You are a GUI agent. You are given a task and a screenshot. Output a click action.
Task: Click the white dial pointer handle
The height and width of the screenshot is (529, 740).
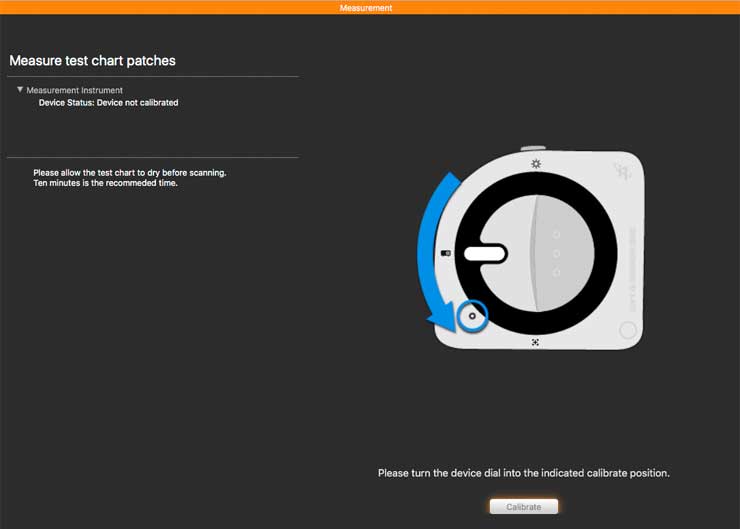coord(485,253)
